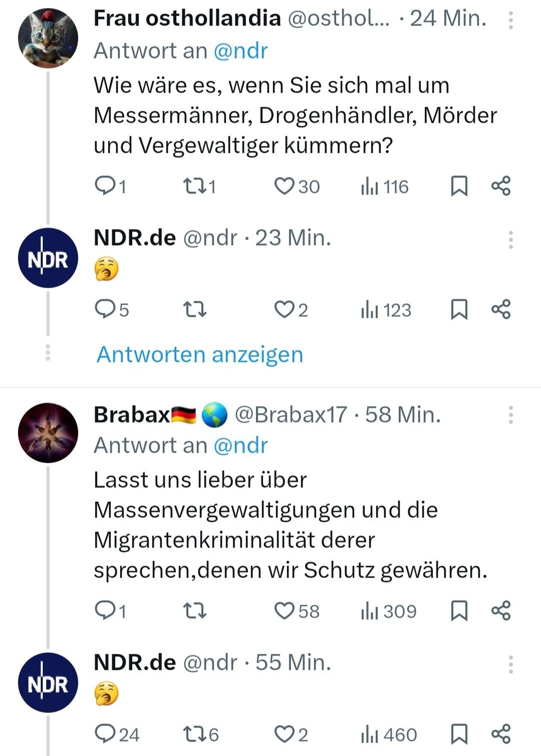Retweet Frau osthollandia's post
The width and height of the screenshot is (541, 756).
[194, 186]
